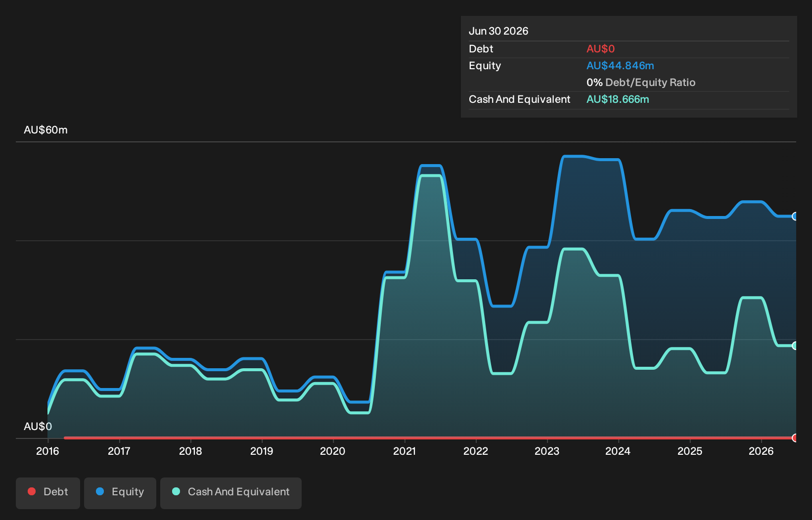Image resolution: width=812 pixels, height=520 pixels.
Task: Click the Equity row label in tooltip
Action: [x=485, y=66]
